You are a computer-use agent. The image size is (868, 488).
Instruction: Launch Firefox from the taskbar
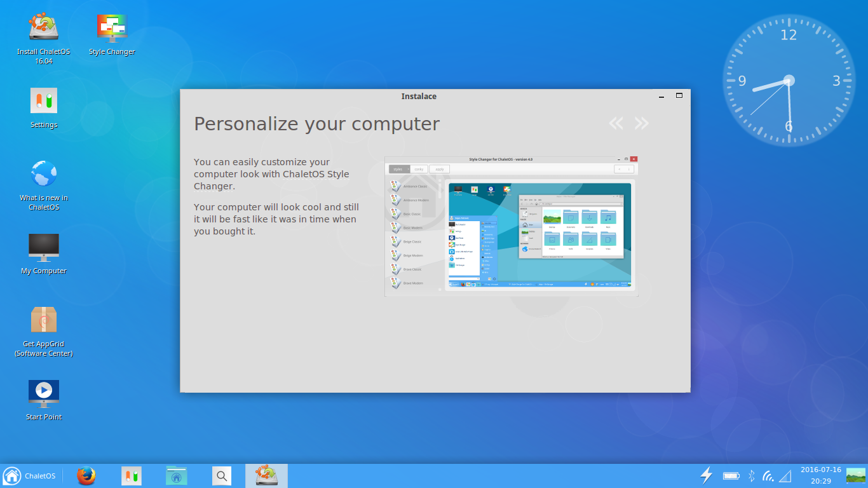pos(86,476)
